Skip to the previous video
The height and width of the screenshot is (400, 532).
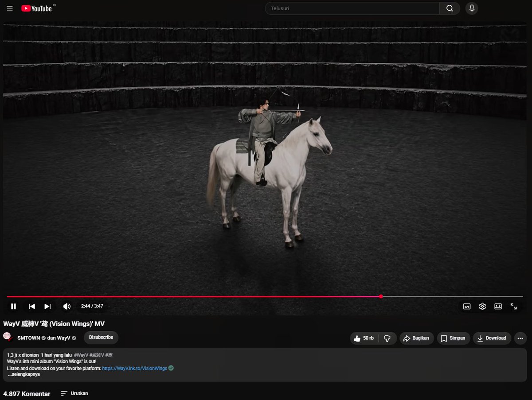point(32,306)
